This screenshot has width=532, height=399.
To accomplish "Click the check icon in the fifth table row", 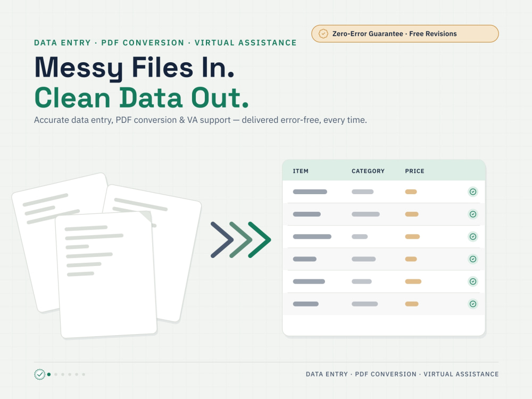I will (x=473, y=281).
